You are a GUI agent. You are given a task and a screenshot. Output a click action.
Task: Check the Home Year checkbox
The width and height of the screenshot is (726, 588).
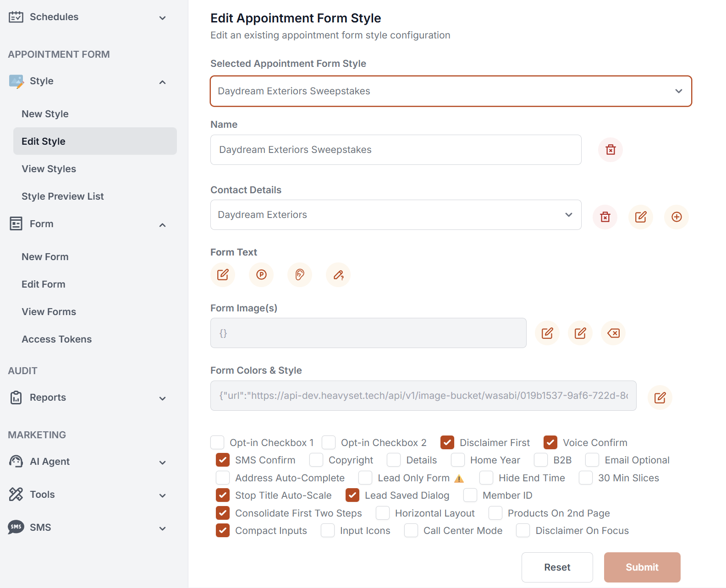458,460
